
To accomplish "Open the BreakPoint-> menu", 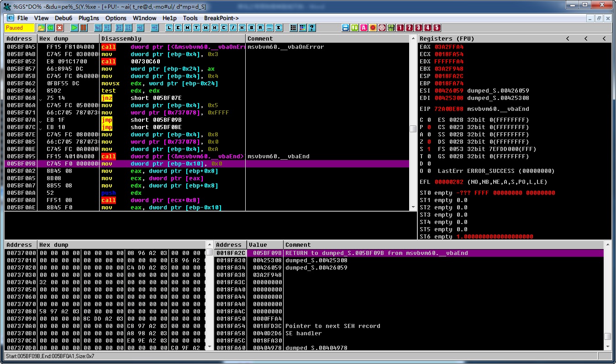I will [x=221, y=18].
